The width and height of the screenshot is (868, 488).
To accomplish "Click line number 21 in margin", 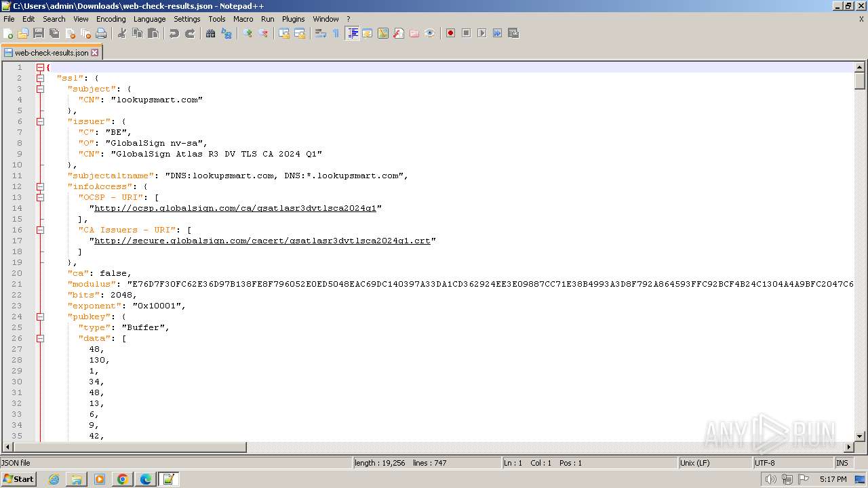I will pyautogui.click(x=17, y=284).
